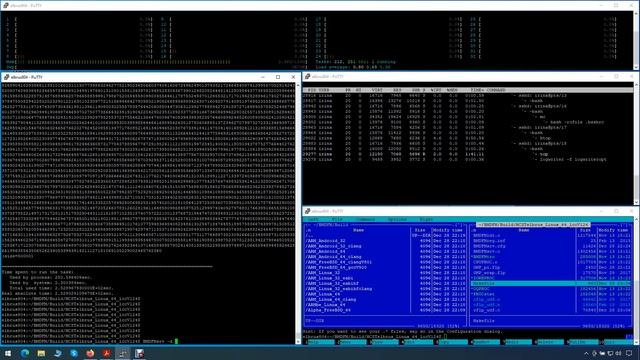Select the /ARMbe_Linux_64 directory row
Screen dimensions: 640x360
pos(385,304)
